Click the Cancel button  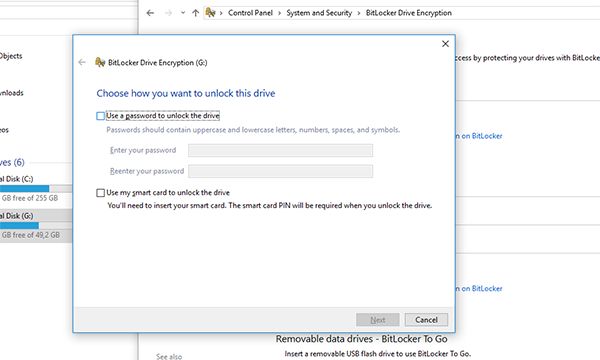click(x=426, y=320)
